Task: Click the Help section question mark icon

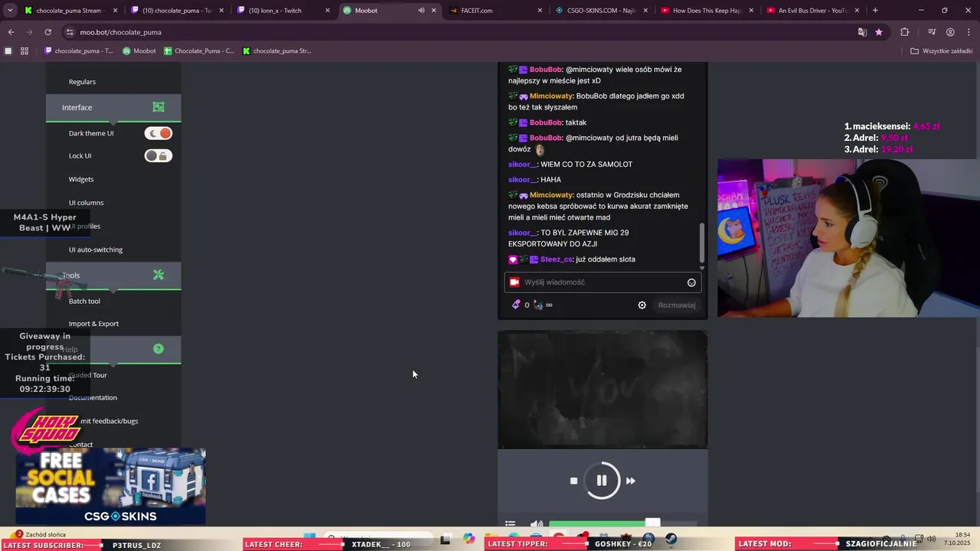Action: (x=158, y=348)
